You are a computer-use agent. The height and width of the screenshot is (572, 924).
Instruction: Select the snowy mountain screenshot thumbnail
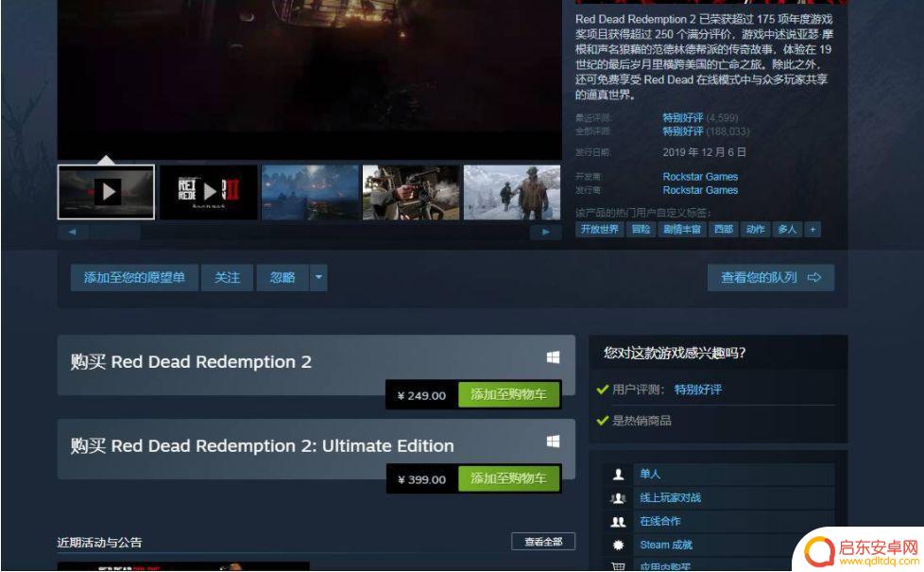[x=512, y=192]
